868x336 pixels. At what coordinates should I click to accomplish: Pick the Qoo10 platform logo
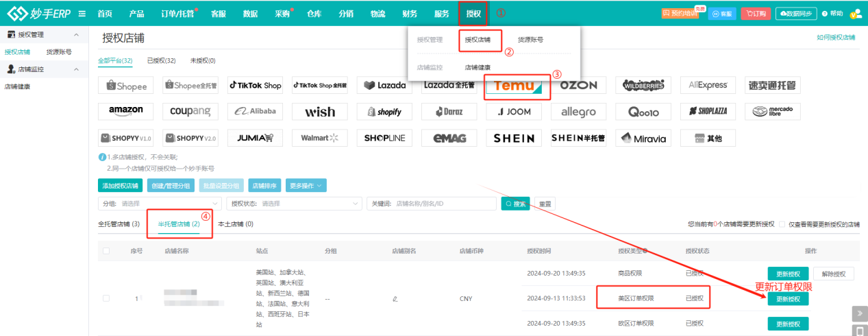(644, 111)
